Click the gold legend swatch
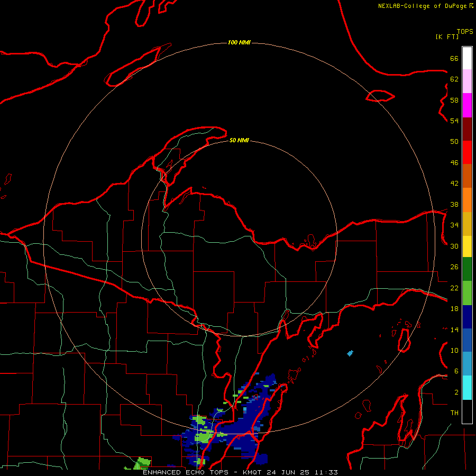 point(467,224)
